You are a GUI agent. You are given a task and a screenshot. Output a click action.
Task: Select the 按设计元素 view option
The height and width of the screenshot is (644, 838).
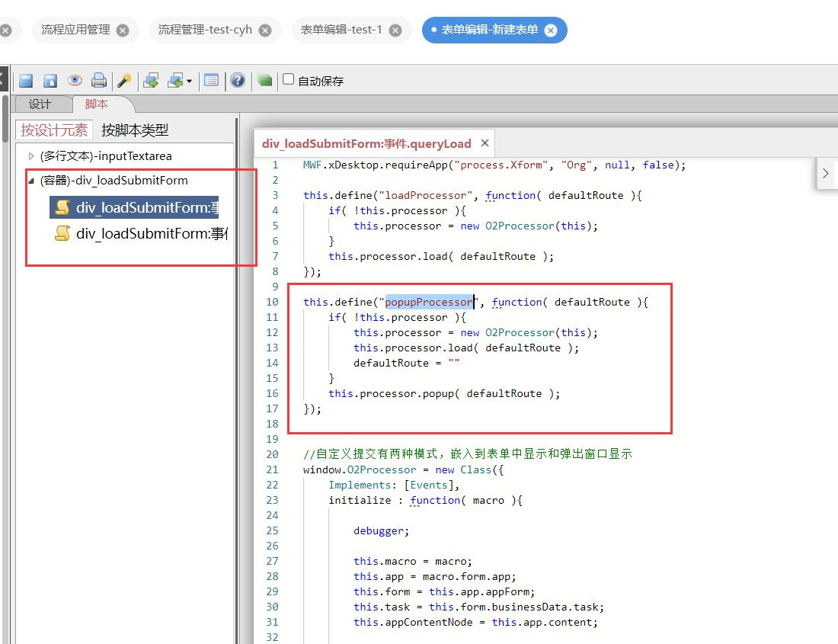54,130
